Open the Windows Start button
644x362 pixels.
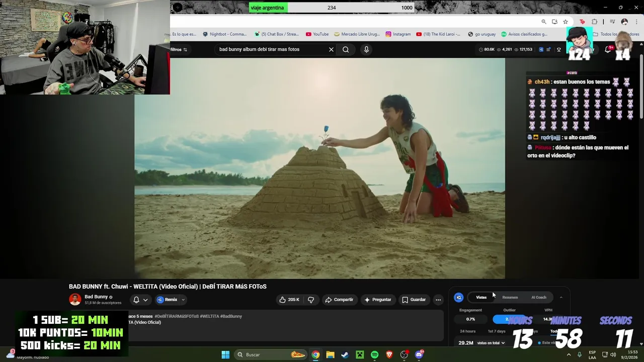pos(225,355)
